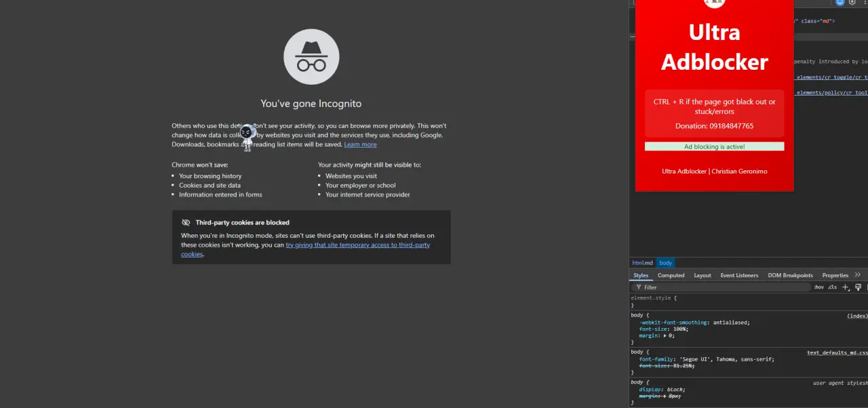Open (index) stylesheet source link

[857, 316]
